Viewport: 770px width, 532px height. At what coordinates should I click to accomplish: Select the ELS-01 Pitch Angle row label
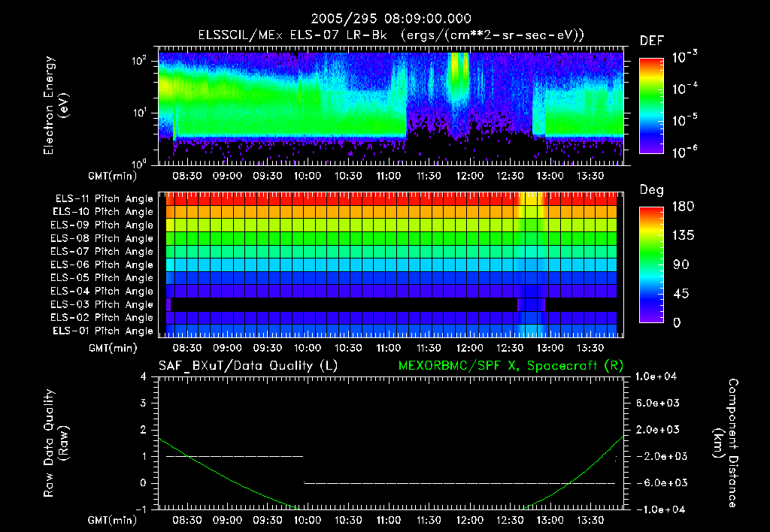[103, 331]
